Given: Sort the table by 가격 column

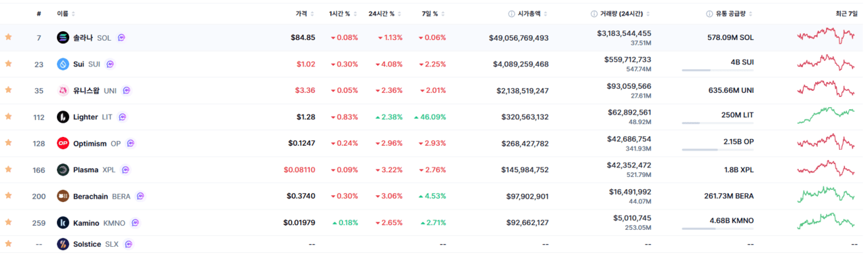Looking at the screenshot, I should [302, 14].
